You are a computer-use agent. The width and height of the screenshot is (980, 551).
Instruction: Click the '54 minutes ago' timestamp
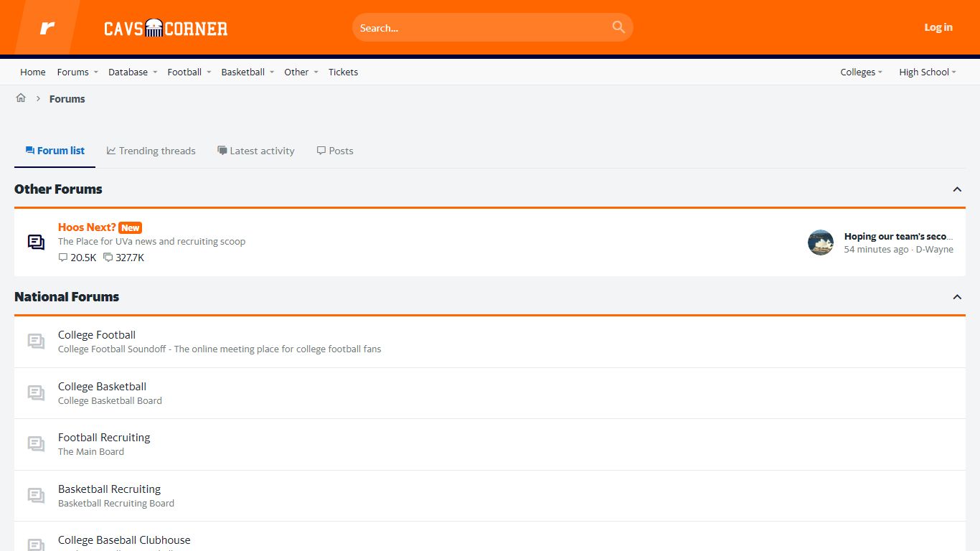(876, 250)
